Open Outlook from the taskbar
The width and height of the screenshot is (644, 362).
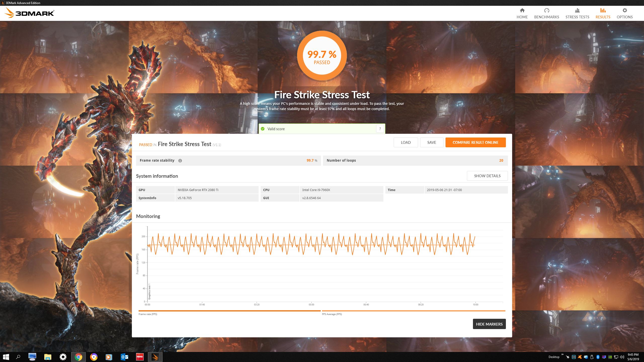point(124,357)
